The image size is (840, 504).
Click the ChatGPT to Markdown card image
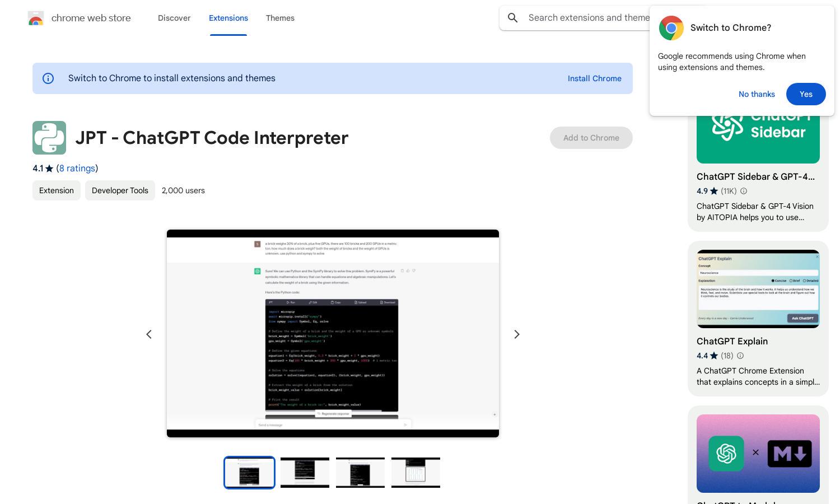(x=758, y=454)
